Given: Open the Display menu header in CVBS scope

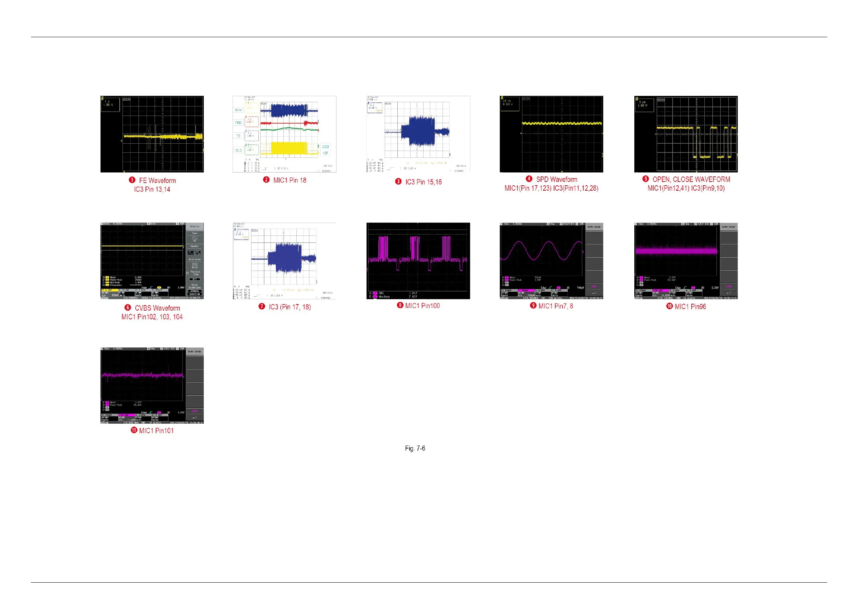Looking at the screenshot, I should click(x=195, y=227).
